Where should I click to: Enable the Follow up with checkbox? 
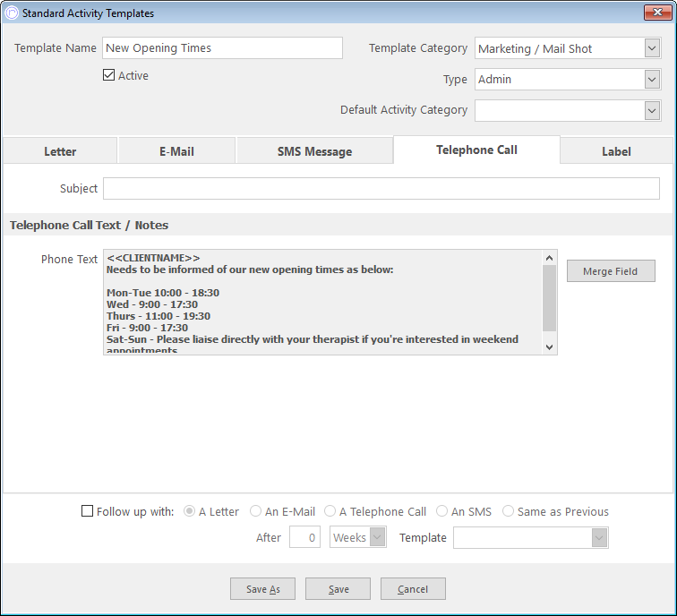[x=87, y=511]
